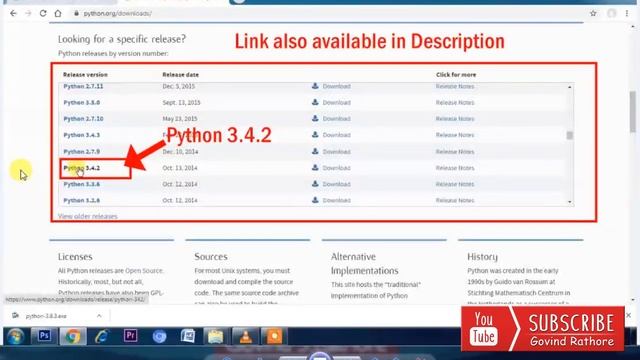Click the Download link for Python 3.4.2
640x360 pixels.
[336, 168]
